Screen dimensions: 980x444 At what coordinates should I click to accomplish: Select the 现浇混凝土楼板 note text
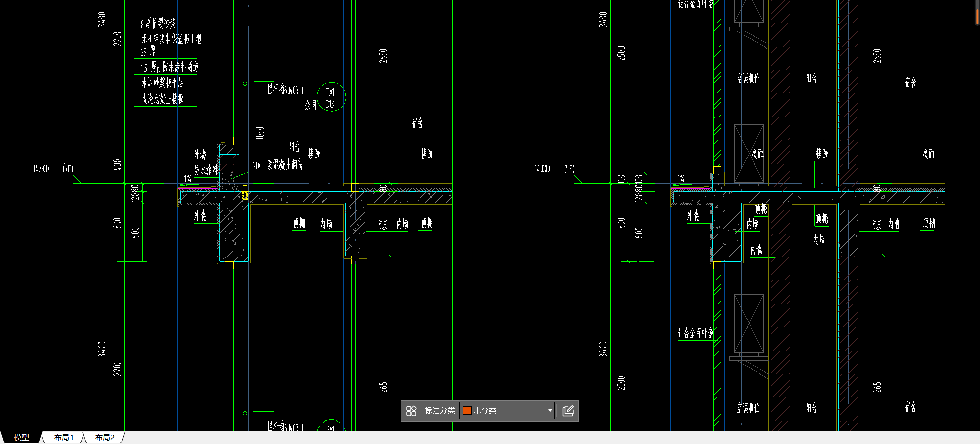click(162, 99)
